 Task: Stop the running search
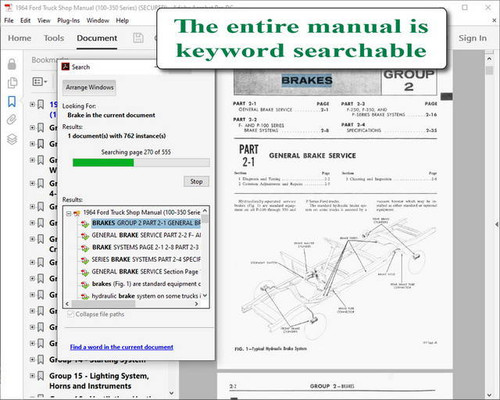click(196, 182)
